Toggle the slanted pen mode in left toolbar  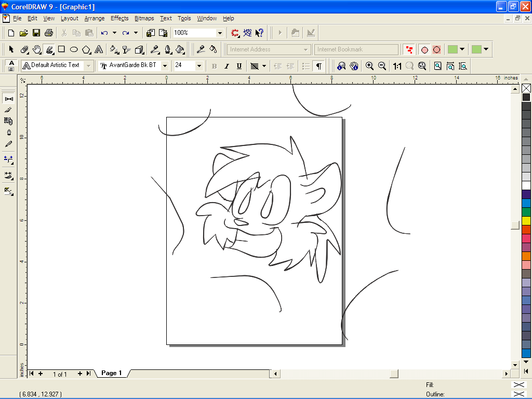(9, 144)
